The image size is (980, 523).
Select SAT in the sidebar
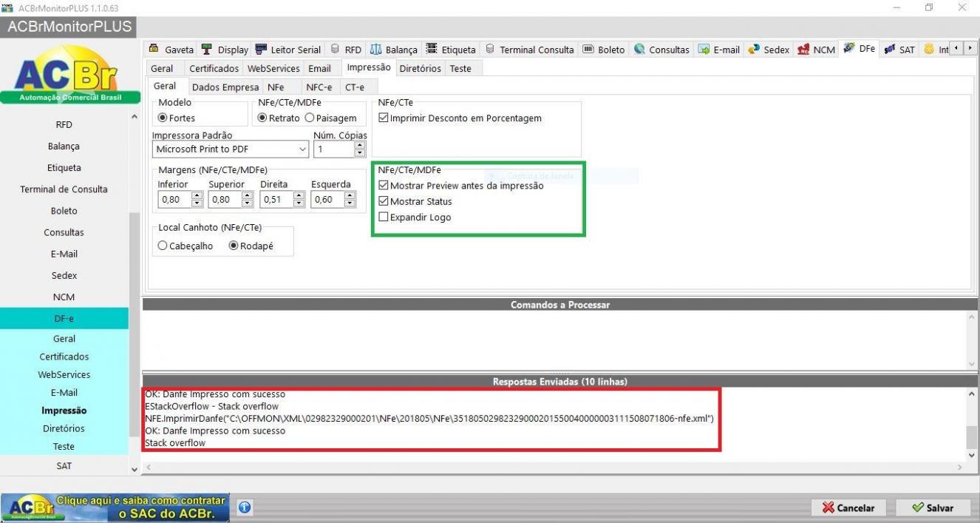point(64,466)
